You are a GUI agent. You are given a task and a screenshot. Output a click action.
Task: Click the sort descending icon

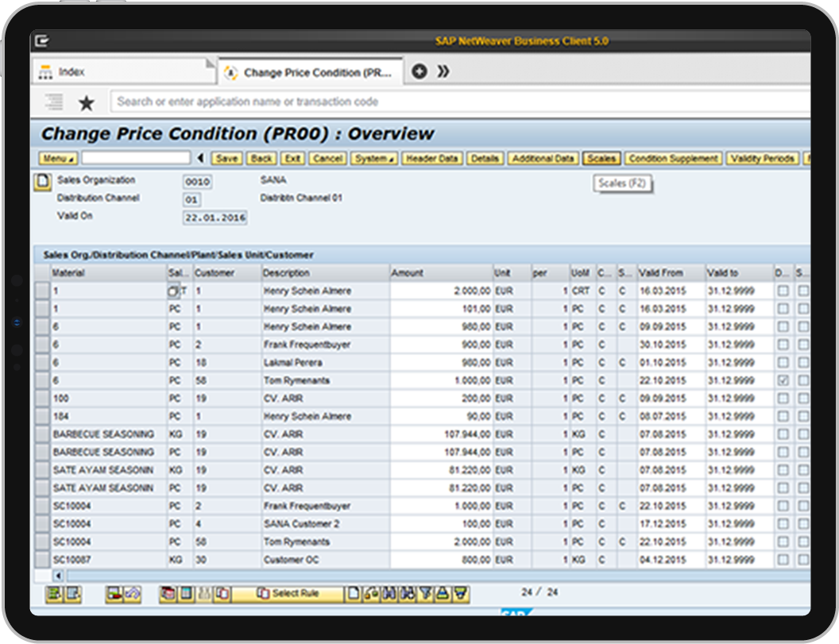pos(461,594)
